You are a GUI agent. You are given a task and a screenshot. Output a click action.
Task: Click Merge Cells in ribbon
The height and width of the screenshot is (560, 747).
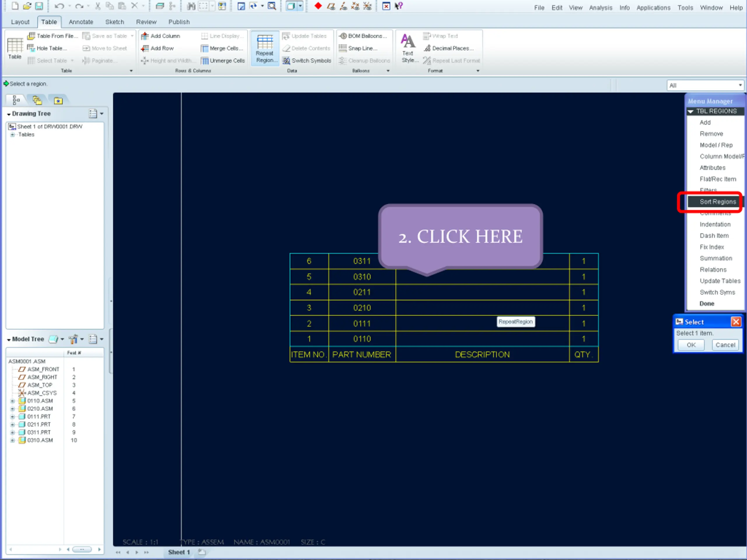click(222, 48)
